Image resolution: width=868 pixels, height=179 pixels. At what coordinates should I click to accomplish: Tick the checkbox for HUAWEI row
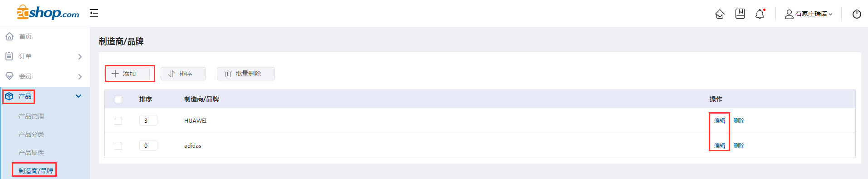pos(118,121)
